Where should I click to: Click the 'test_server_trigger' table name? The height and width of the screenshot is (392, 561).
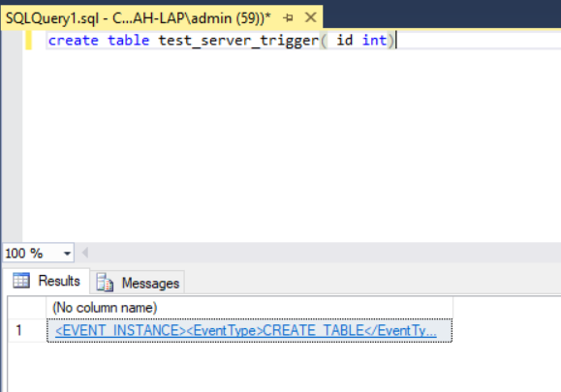pyautogui.click(x=238, y=41)
